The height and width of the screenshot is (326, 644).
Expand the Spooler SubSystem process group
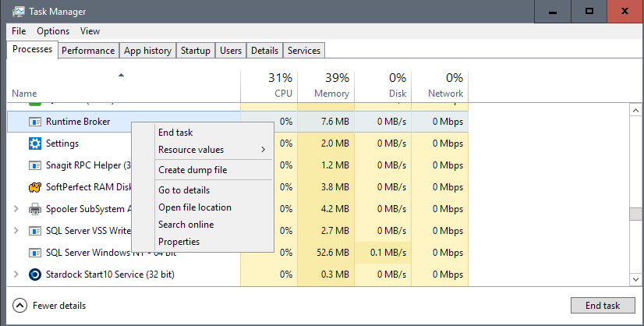click(16, 209)
